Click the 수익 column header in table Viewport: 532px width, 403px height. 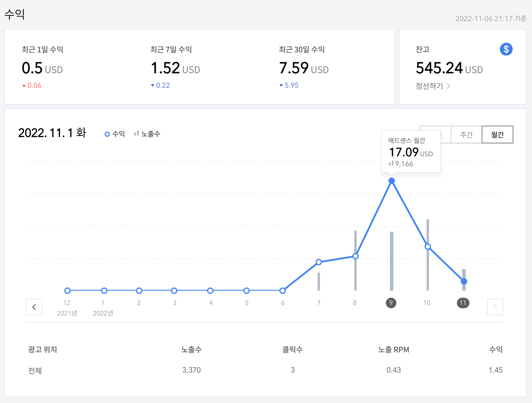click(496, 349)
